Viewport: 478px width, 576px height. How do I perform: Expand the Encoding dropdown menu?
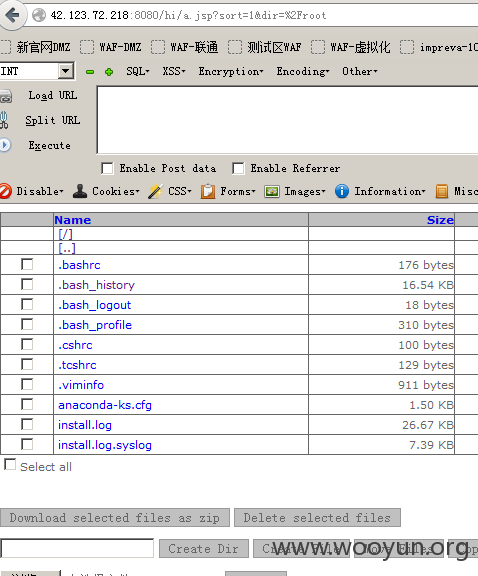click(x=303, y=71)
